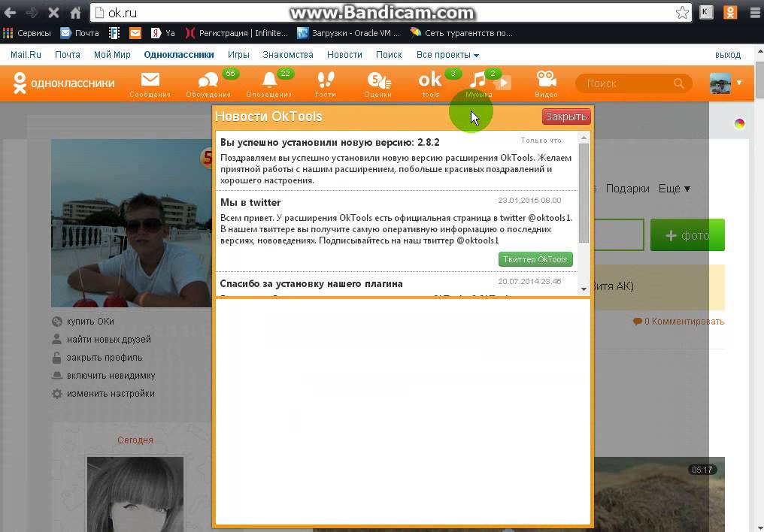Screen dimensions: 764x532
Task: Expand the Ещё menu
Action: 675,189
